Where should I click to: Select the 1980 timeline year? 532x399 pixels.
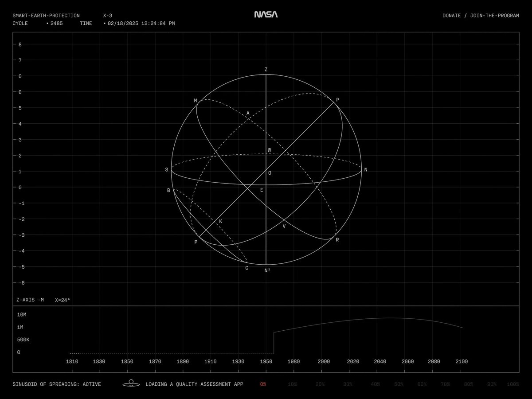pos(293,361)
